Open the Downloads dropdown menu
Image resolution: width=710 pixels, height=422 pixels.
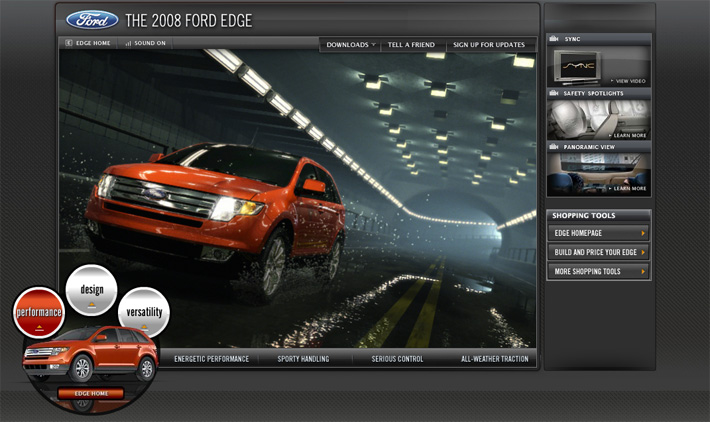351,44
